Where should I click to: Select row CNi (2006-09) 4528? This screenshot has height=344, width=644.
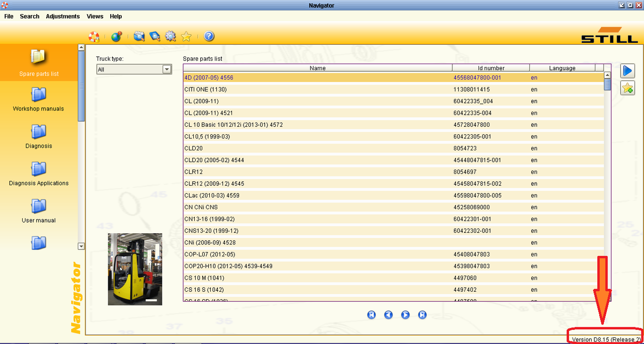[x=393, y=243]
